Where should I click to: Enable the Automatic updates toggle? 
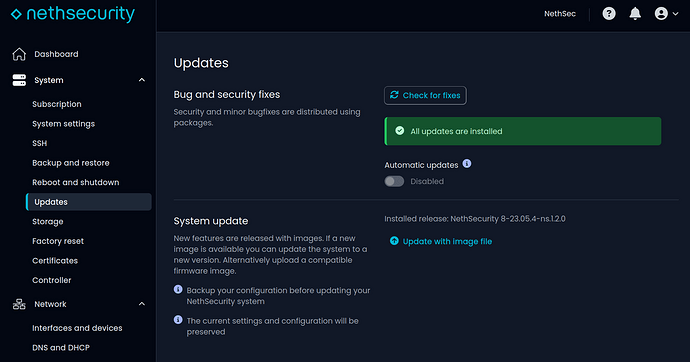pos(394,181)
